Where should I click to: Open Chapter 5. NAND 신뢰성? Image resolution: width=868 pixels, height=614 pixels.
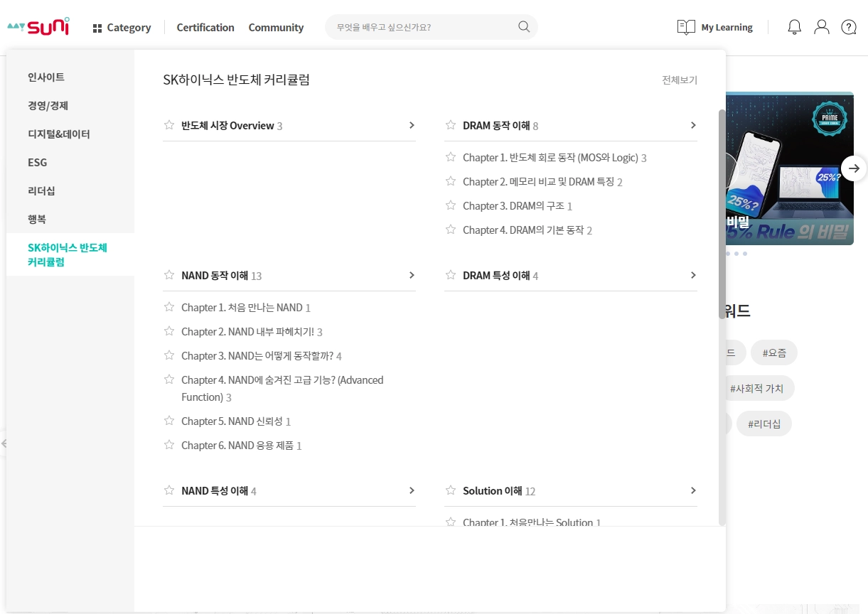coord(232,421)
